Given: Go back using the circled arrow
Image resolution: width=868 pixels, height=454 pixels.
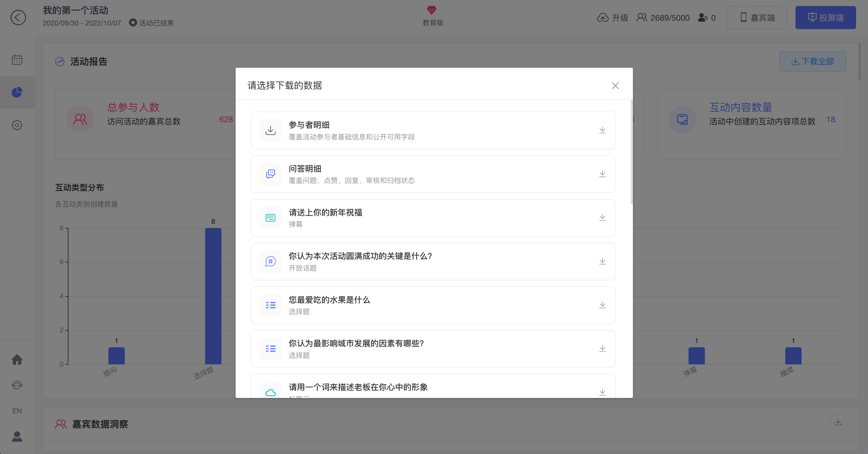Looking at the screenshot, I should pyautogui.click(x=18, y=18).
